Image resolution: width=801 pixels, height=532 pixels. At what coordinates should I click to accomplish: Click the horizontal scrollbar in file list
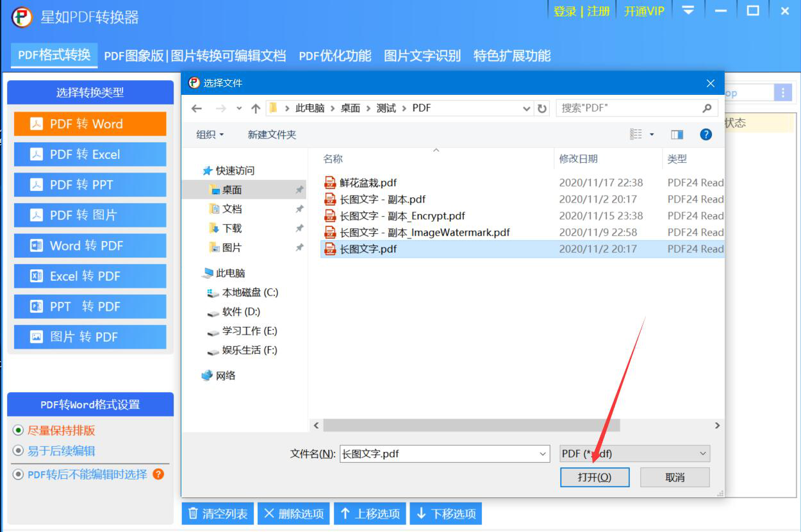pos(472,426)
